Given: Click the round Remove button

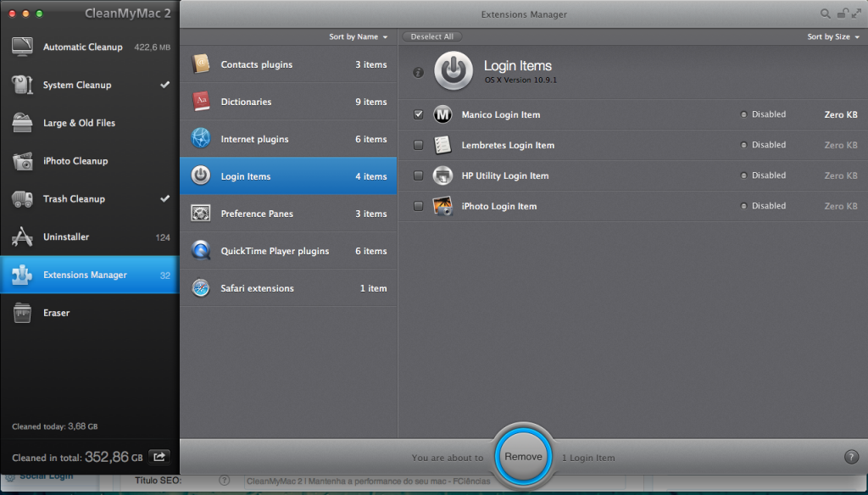Looking at the screenshot, I should 523,457.
